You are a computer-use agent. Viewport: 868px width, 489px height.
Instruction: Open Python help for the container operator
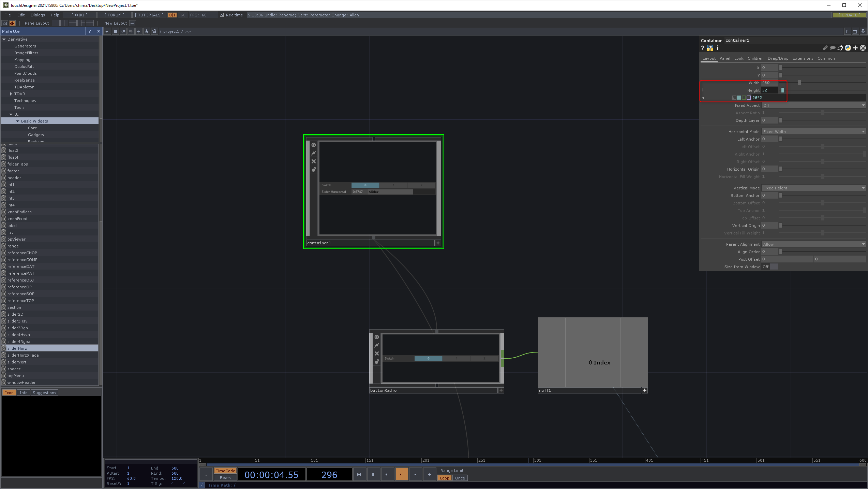tap(710, 48)
